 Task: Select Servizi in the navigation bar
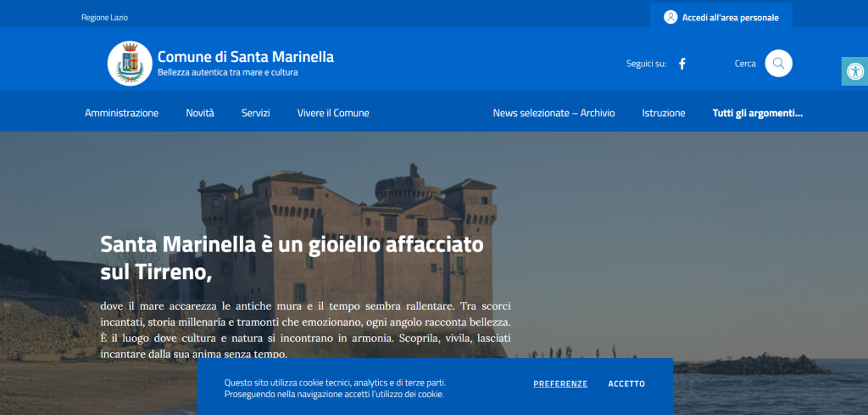click(x=255, y=113)
